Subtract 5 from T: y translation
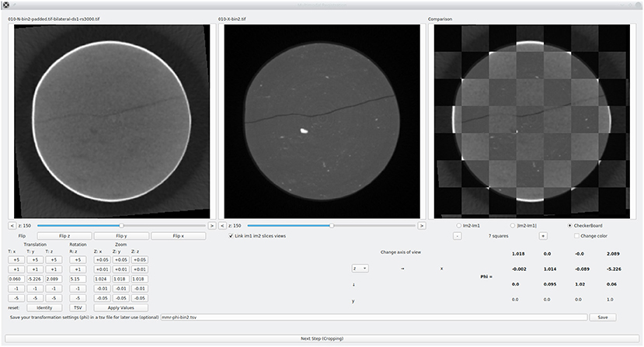 (x=35, y=298)
